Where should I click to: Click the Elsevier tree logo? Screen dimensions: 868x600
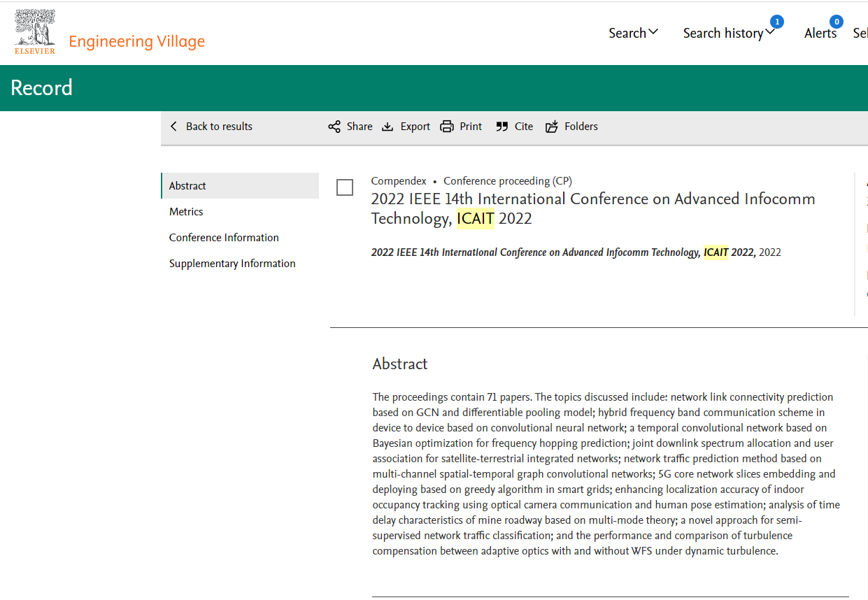[34, 31]
